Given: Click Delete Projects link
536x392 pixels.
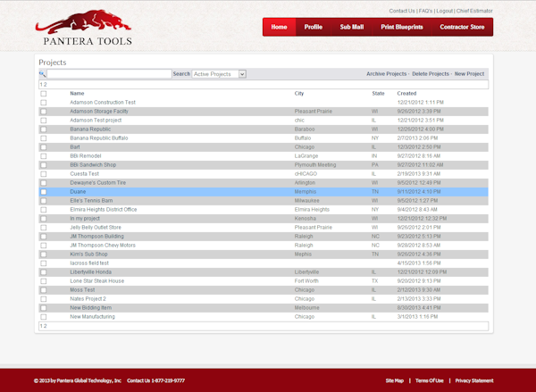Looking at the screenshot, I should pos(431,74).
